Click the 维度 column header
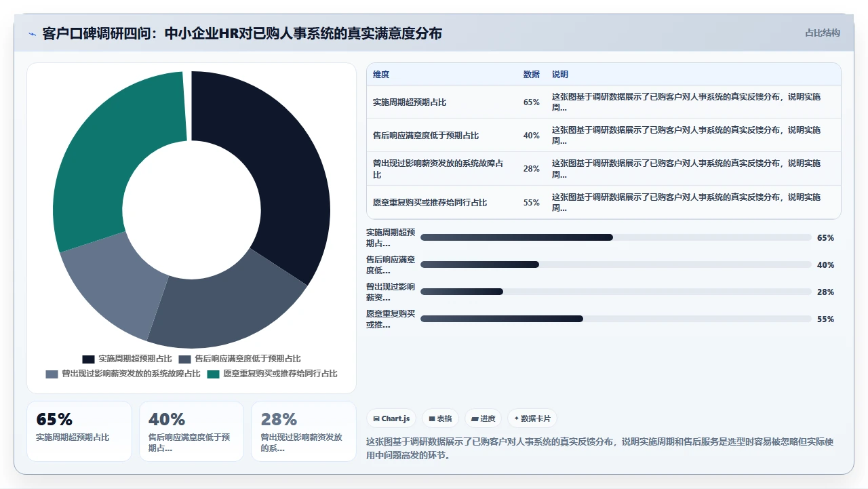The height and width of the screenshot is (489, 868). click(x=381, y=75)
